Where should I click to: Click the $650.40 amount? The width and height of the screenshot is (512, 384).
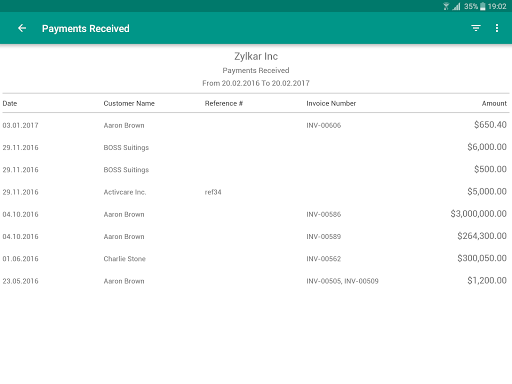click(490, 125)
